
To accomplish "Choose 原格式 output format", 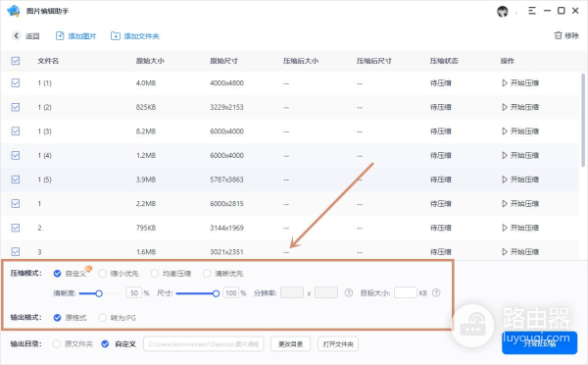I will (x=57, y=318).
